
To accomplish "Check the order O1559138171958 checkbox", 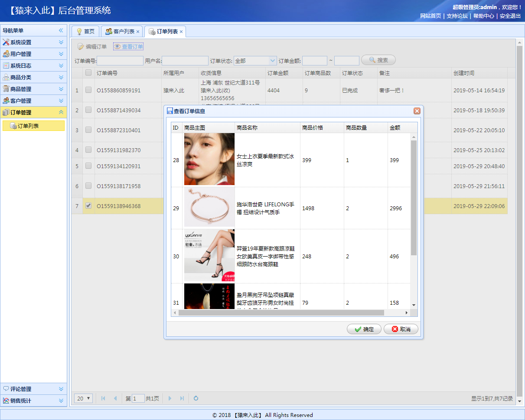I will click(88, 186).
